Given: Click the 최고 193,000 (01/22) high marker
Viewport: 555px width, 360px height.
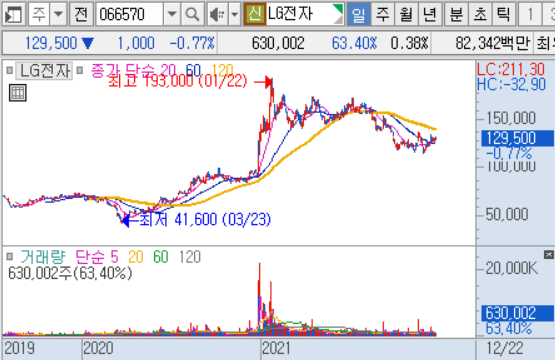Looking at the screenshot, I should [177, 81].
